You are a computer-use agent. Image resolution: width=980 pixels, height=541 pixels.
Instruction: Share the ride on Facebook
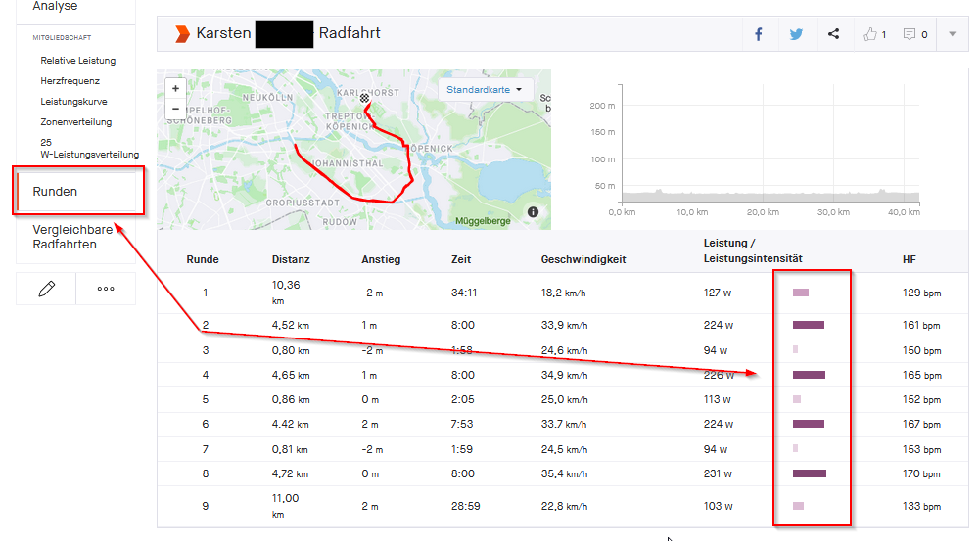click(x=759, y=34)
